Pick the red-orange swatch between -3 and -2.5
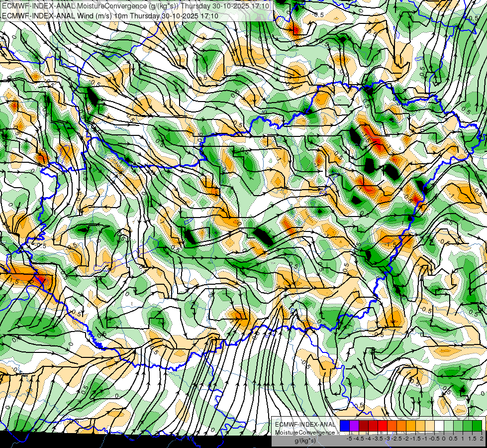The width and height of the screenshot is (487, 448). tap(392, 426)
